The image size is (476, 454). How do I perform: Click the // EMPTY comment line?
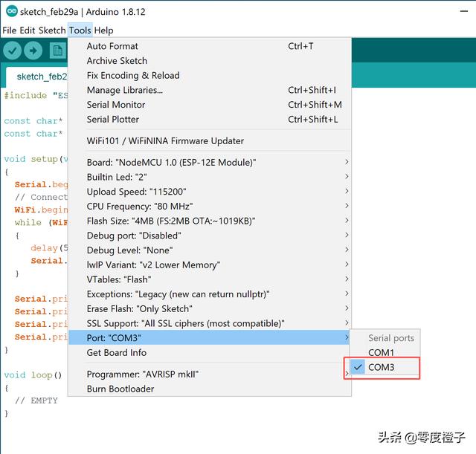[x=36, y=401]
